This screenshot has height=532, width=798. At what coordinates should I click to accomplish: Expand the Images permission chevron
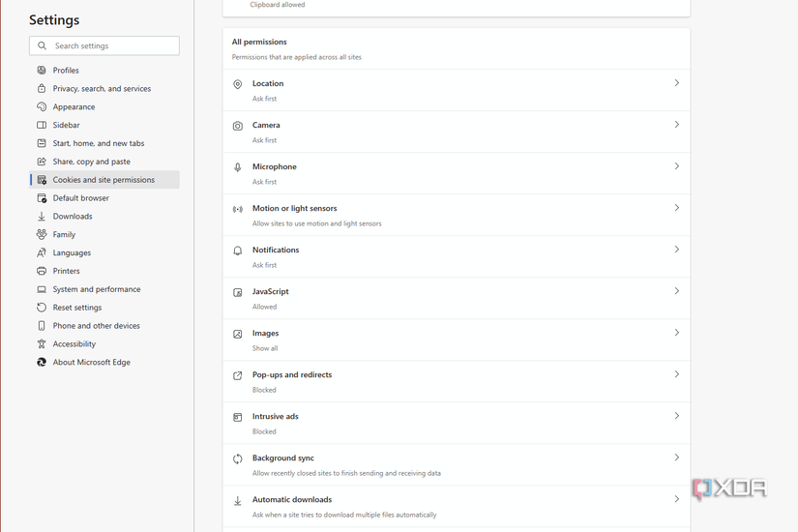(676, 333)
